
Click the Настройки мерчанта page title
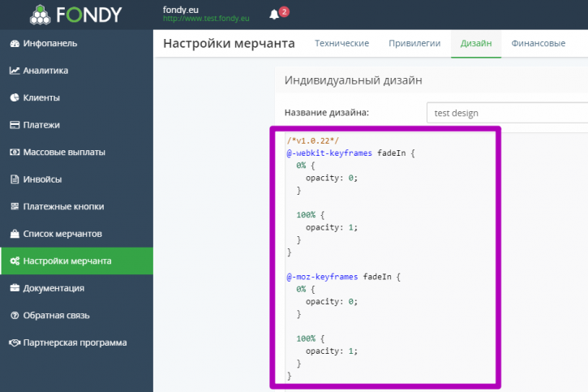tap(229, 44)
